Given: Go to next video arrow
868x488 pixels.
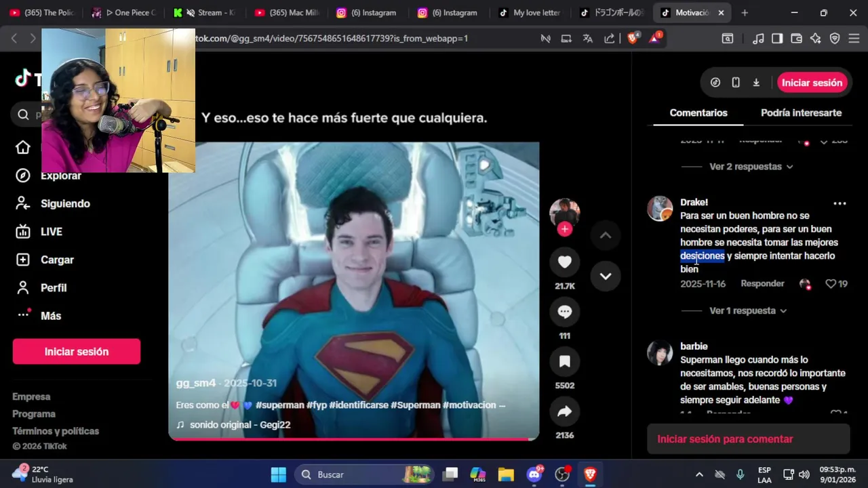Looking at the screenshot, I should (x=606, y=276).
